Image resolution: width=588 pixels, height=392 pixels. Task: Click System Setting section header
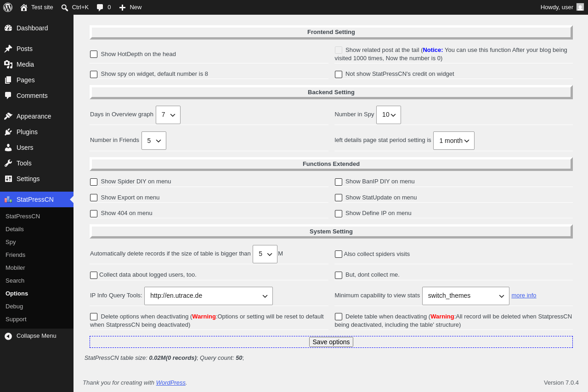(331, 232)
